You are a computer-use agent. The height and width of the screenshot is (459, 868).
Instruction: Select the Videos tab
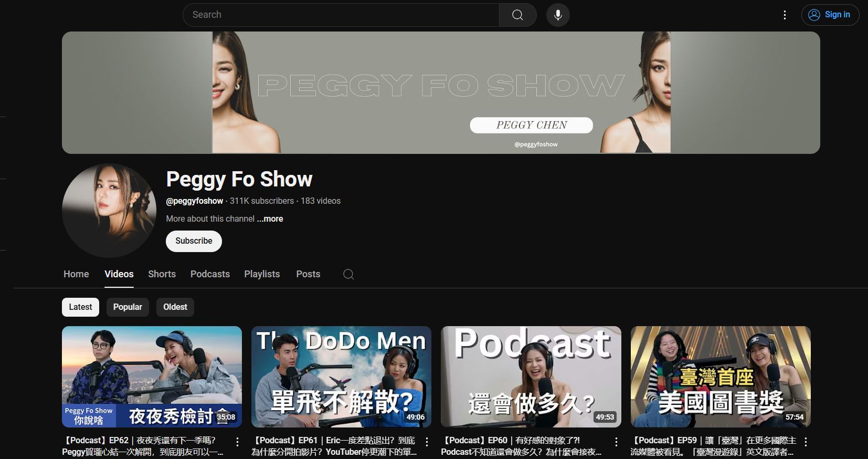[119, 274]
